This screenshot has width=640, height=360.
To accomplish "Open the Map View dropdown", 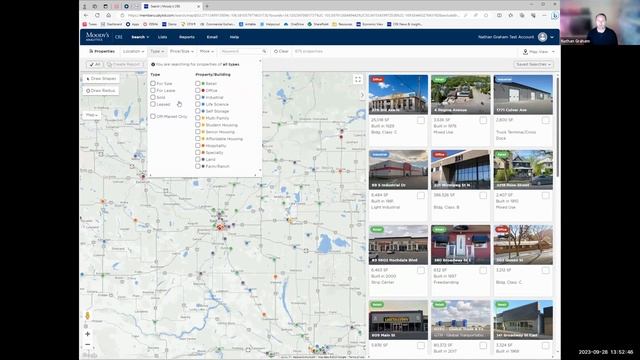I will coord(538,52).
